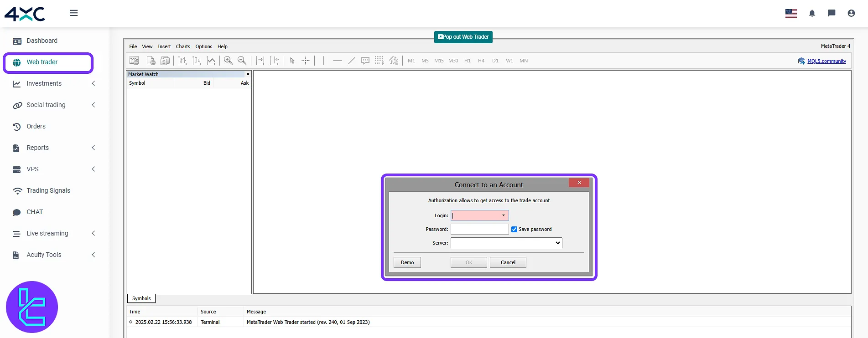
Task: Open the Insert menu
Action: click(x=164, y=46)
